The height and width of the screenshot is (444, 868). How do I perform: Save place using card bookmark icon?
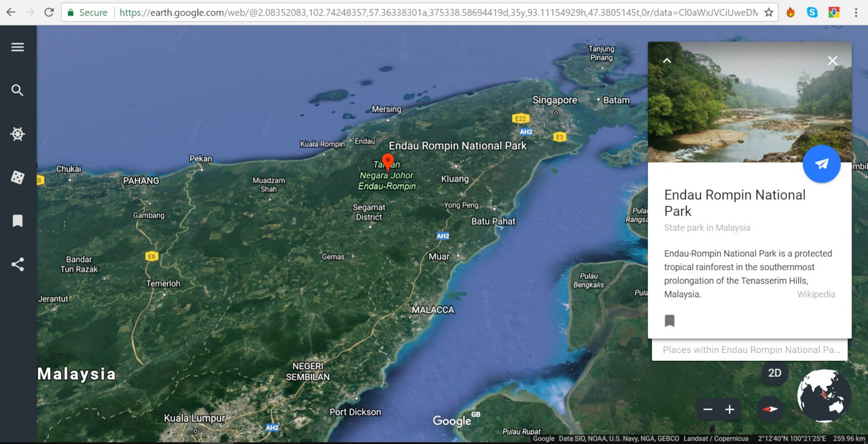click(x=670, y=321)
